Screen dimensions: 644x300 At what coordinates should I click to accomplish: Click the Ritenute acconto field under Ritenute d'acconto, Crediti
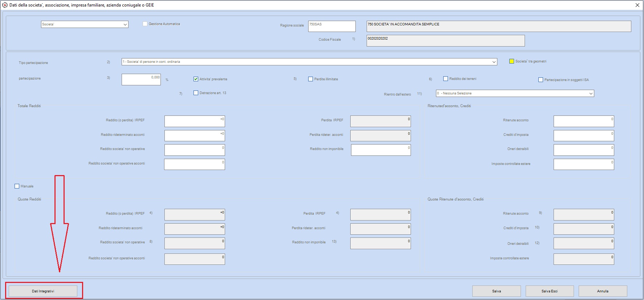584,121
